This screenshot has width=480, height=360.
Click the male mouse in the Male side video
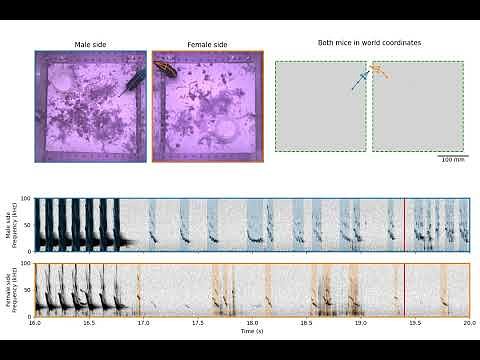click(135, 81)
